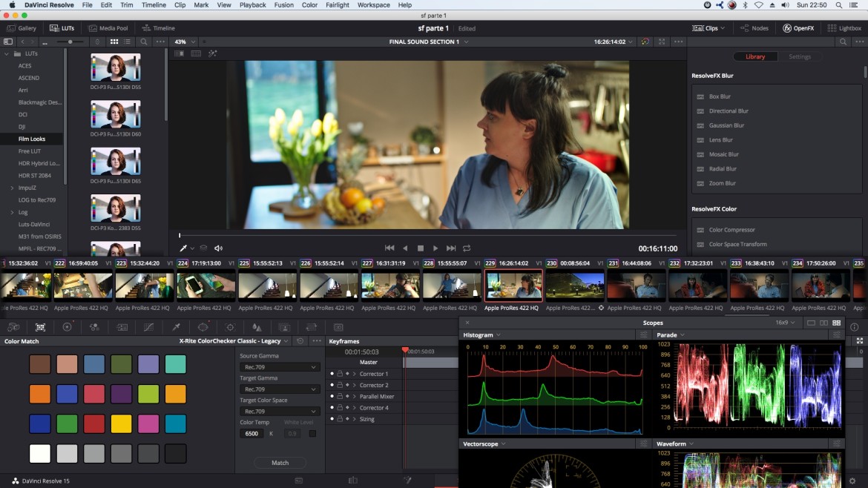Toggle the viewer image wipe icon
868x488 pixels.
point(180,53)
